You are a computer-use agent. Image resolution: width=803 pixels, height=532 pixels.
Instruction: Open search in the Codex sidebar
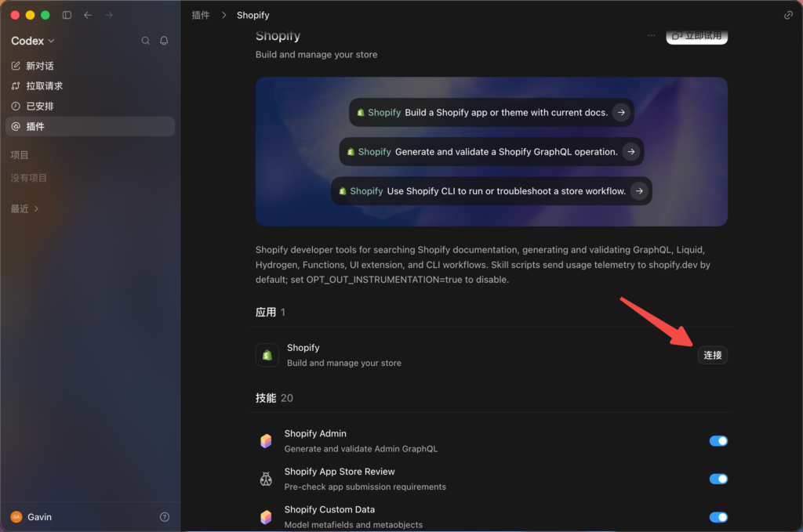tap(145, 41)
